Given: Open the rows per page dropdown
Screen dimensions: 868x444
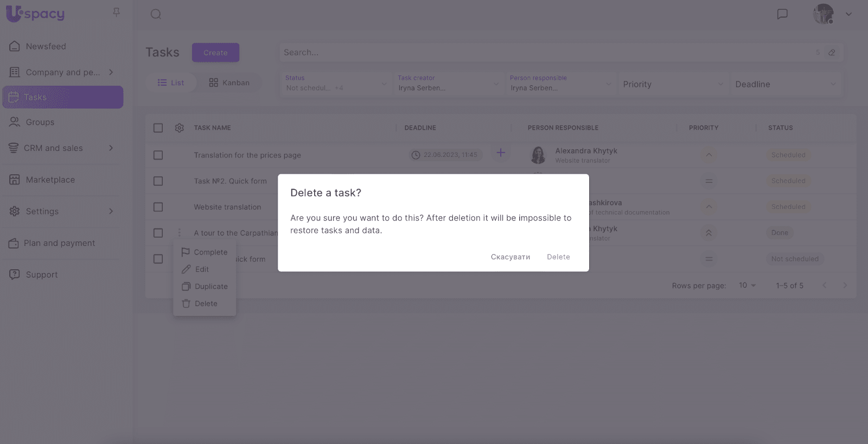Looking at the screenshot, I should pyautogui.click(x=747, y=286).
